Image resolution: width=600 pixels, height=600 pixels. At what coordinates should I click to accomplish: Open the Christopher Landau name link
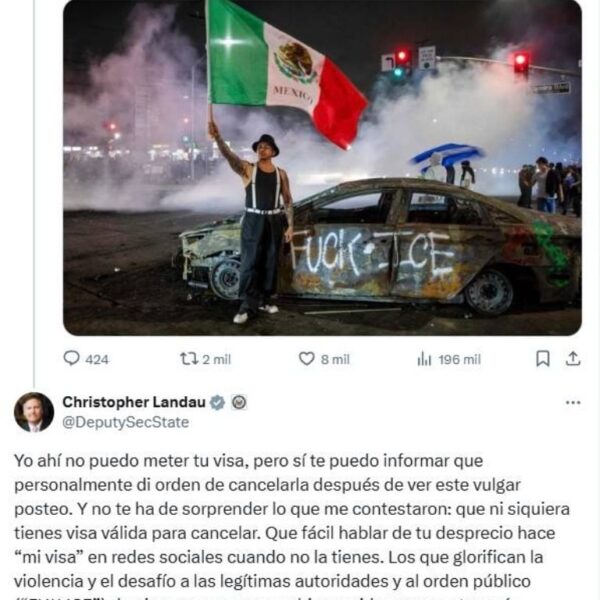(x=134, y=402)
